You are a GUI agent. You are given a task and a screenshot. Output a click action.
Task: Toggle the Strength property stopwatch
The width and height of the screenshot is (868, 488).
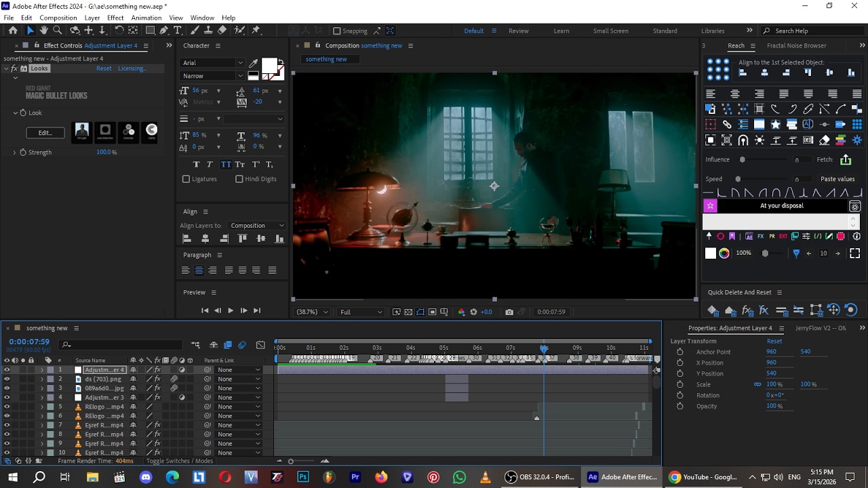pos(23,152)
